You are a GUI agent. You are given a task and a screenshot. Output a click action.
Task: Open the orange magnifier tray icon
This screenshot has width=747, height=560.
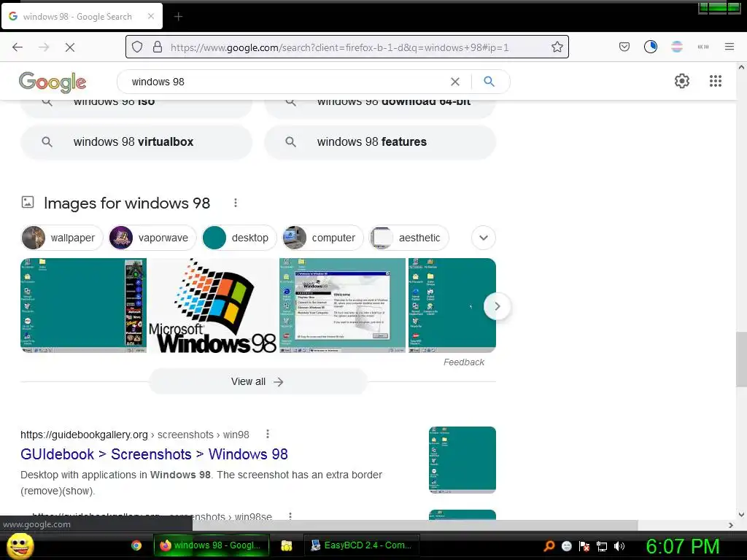point(549,546)
